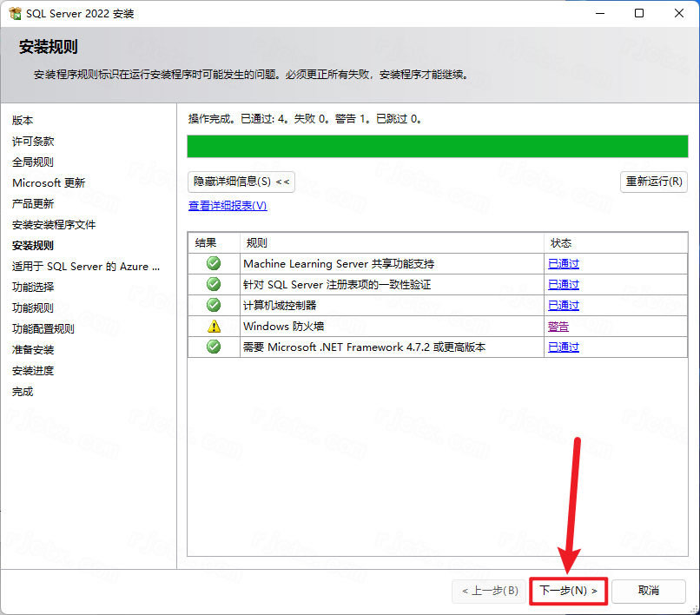700x615 pixels.
Task: Select 许可条款 step in sidebar
Action: pos(33,141)
